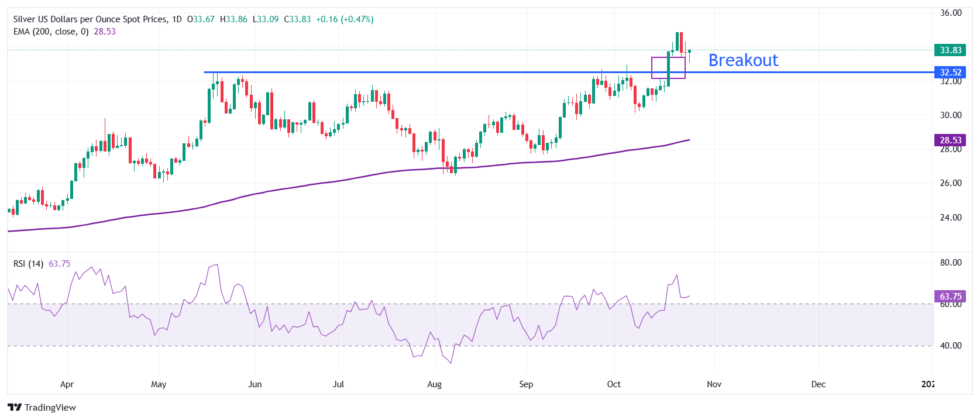
Task: Click the 63.75 RSI value tag
Action: 950,297
